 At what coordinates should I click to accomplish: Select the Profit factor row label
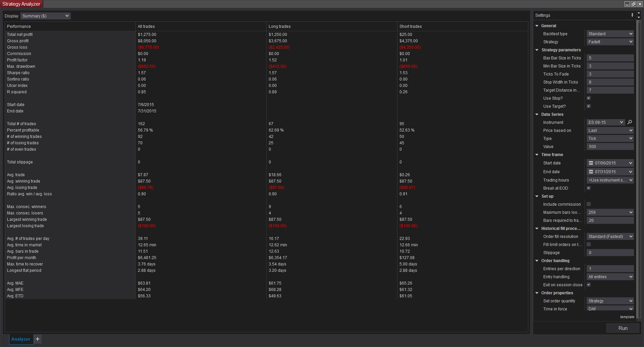tap(17, 60)
